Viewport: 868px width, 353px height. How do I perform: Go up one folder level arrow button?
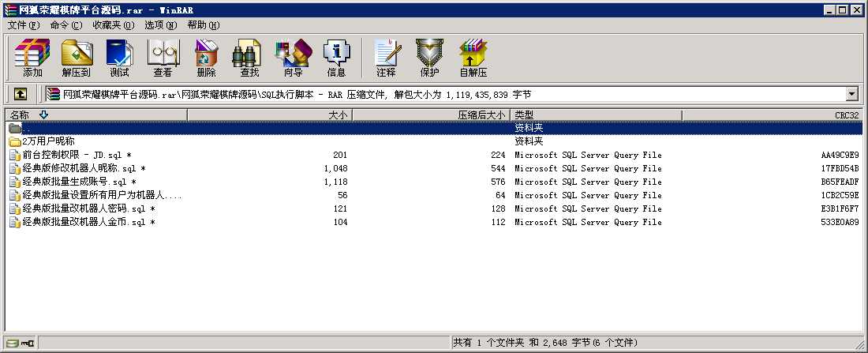pos(20,94)
